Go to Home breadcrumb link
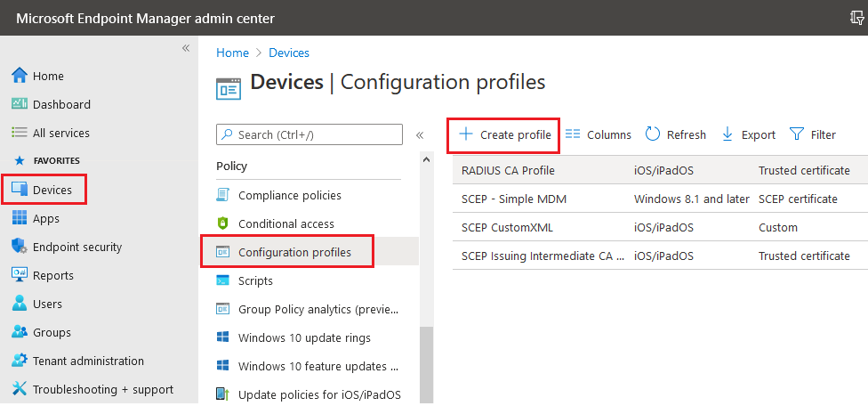Viewport: 868px width, 406px height. coord(232,53)
